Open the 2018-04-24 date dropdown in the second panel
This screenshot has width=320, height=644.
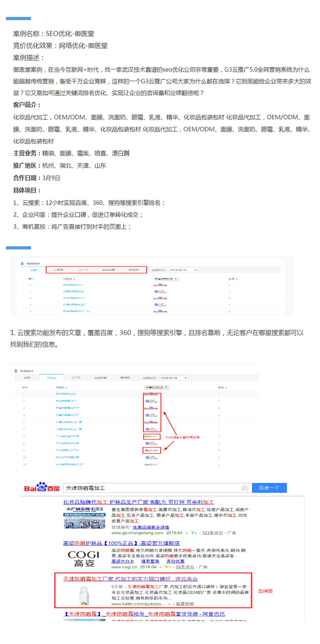[x=174, y=378]
